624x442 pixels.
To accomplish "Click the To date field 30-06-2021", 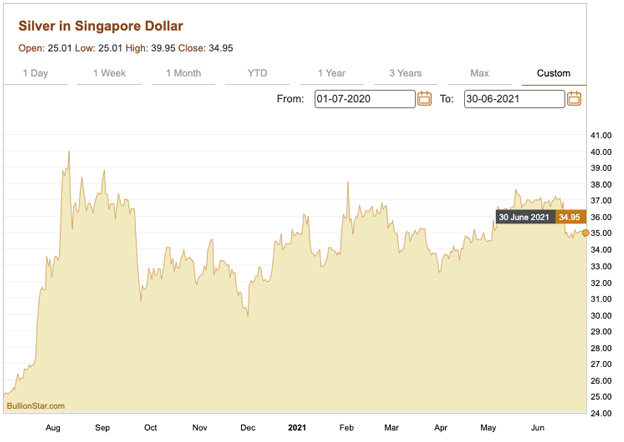I will tap(514, 99).
